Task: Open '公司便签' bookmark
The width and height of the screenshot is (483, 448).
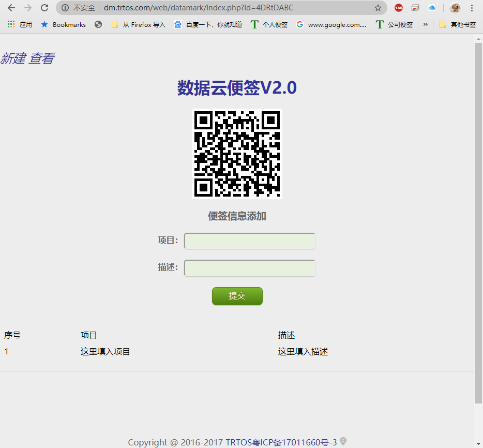Action: [394, 24]
